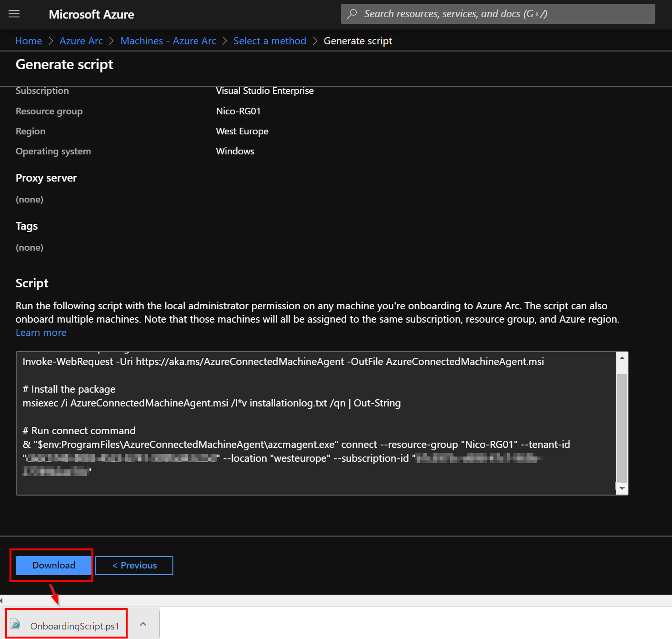
Task: Click the Resource group label
Action: [49, 111]
